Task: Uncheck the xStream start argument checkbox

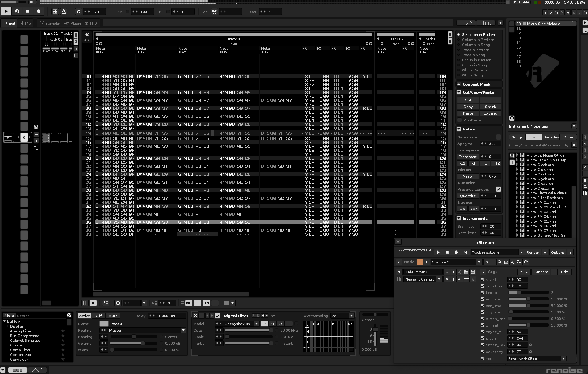Action: tap(483, 279)
